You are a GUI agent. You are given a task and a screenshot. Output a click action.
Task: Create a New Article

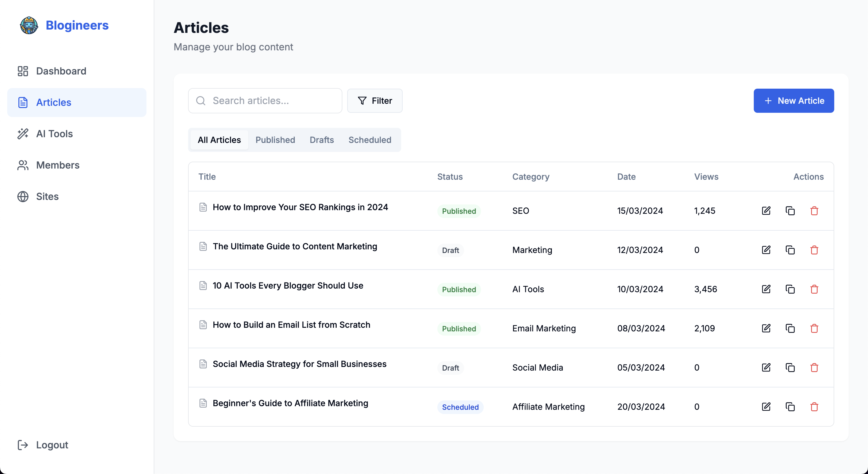(794, 101)
